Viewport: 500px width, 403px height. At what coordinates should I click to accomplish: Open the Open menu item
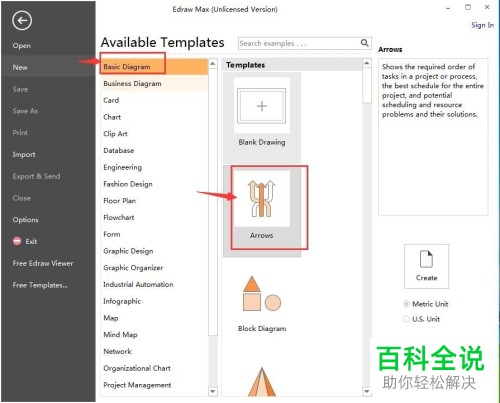pos(22,46)
